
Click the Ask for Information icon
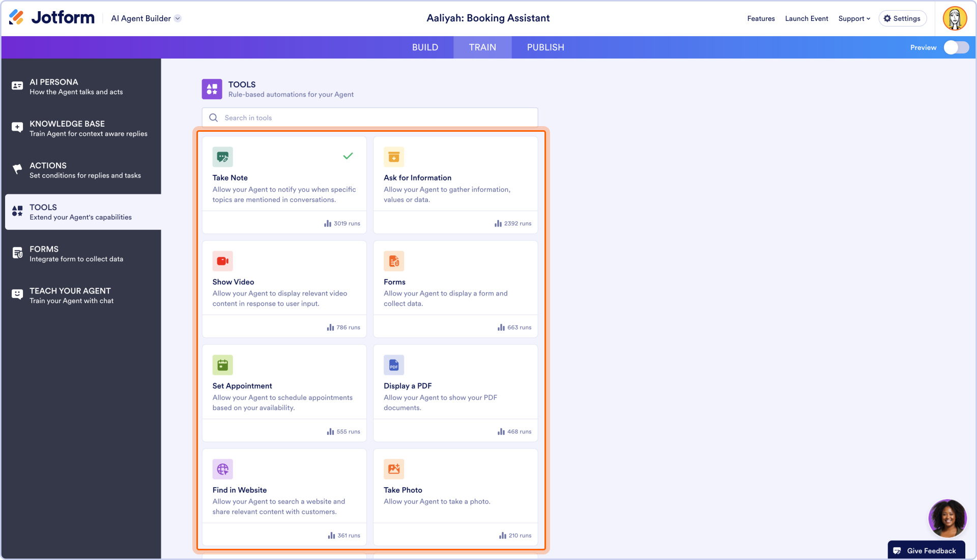pyautogui.click(x=393, y=157)
